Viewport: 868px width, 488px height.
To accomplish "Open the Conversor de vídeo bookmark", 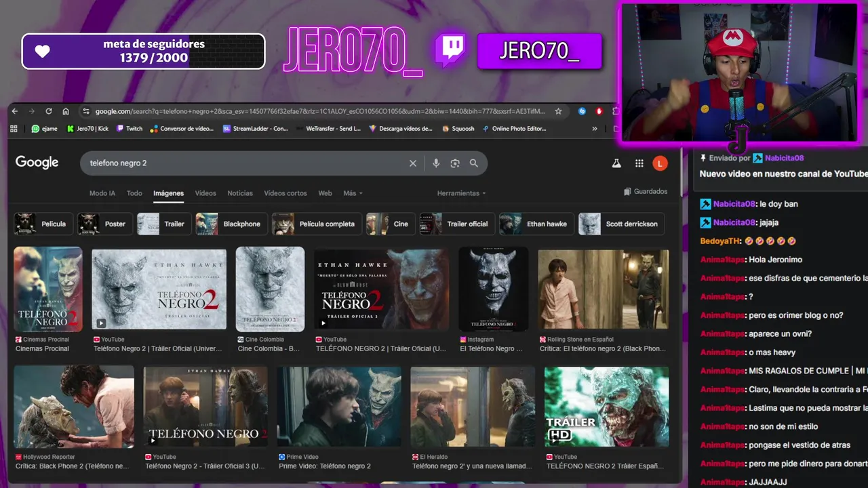I will point(182,128).
